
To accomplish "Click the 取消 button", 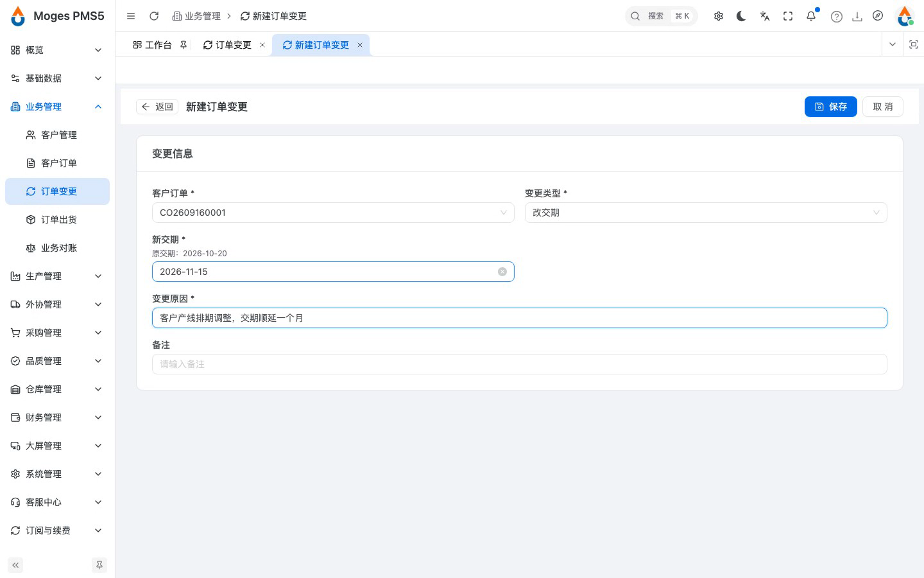I will pos(883,107).
